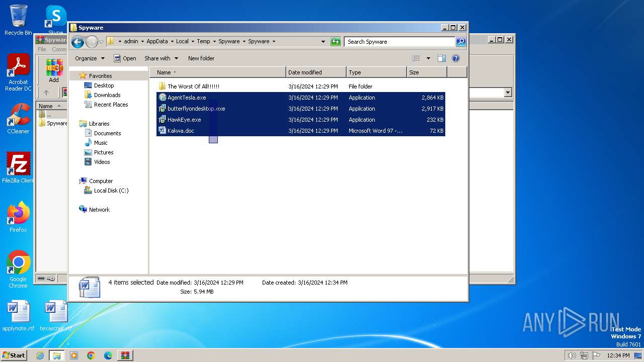The width and height of the screenshot is (644, 362).
Task: Click Network in navigation pane
Action: 99,210
